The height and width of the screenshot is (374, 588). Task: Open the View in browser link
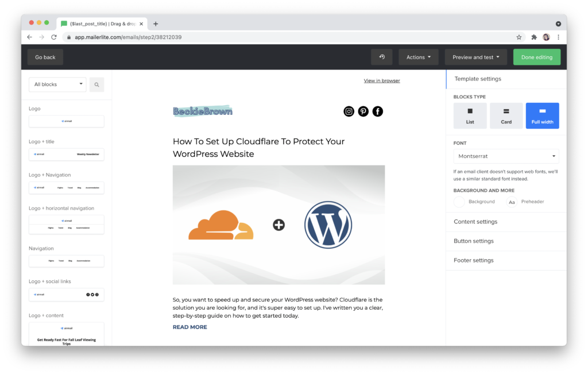(x=382, y=80)
